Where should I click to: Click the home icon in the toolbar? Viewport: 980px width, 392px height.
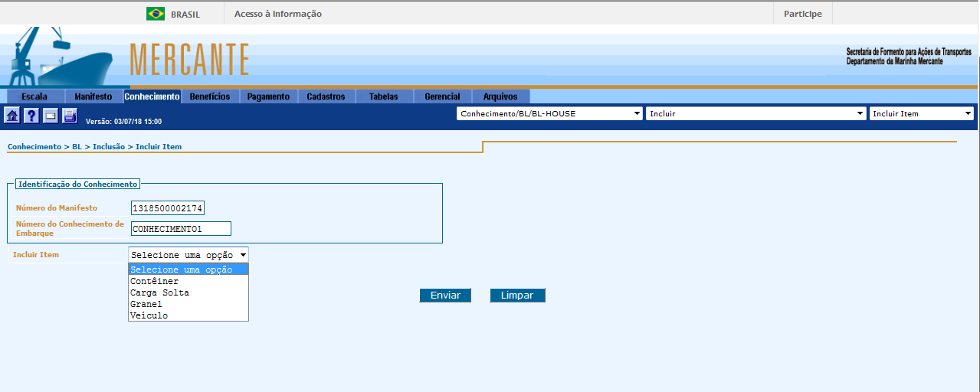[12, 116]
